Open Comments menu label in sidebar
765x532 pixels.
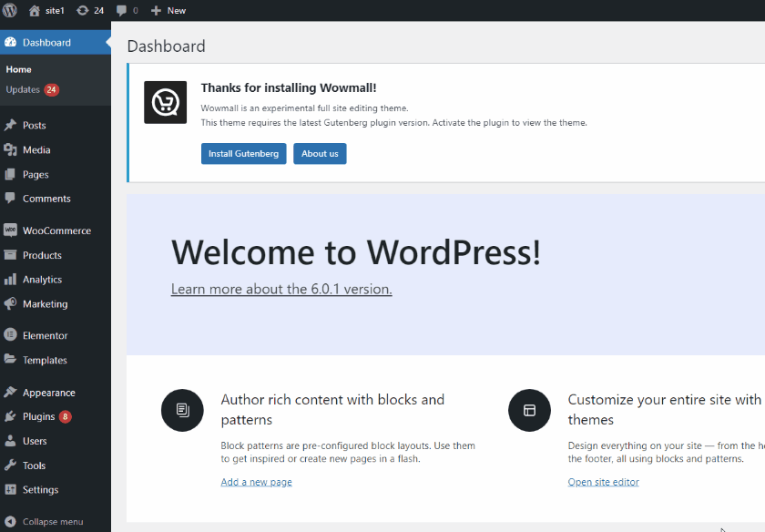coord(46,199)
